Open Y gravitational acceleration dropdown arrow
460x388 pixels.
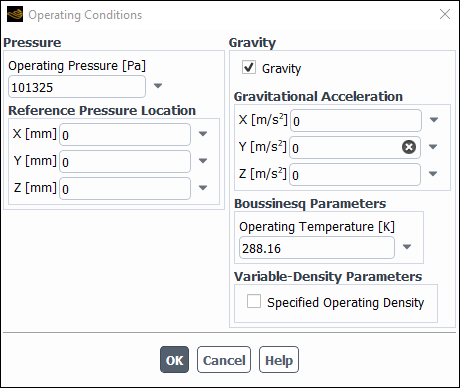[x=433, y=147]
